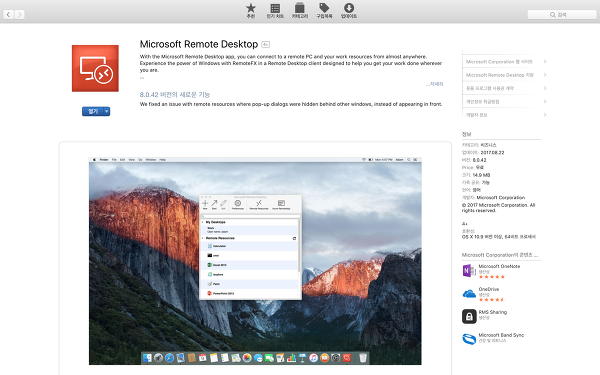Click the 정보 section heading
Viewport: 600px width, 375px height.
click(466, 134)
